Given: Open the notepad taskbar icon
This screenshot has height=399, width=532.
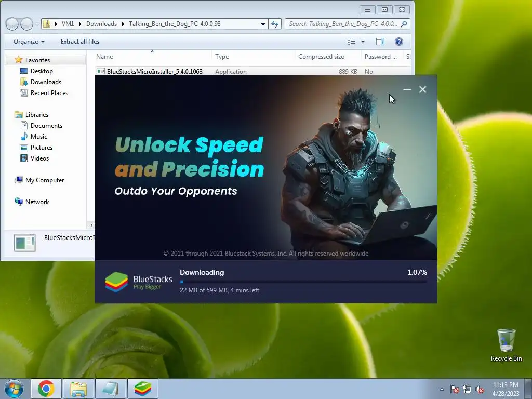Looking at the screenshot, I should pos(111,389).
